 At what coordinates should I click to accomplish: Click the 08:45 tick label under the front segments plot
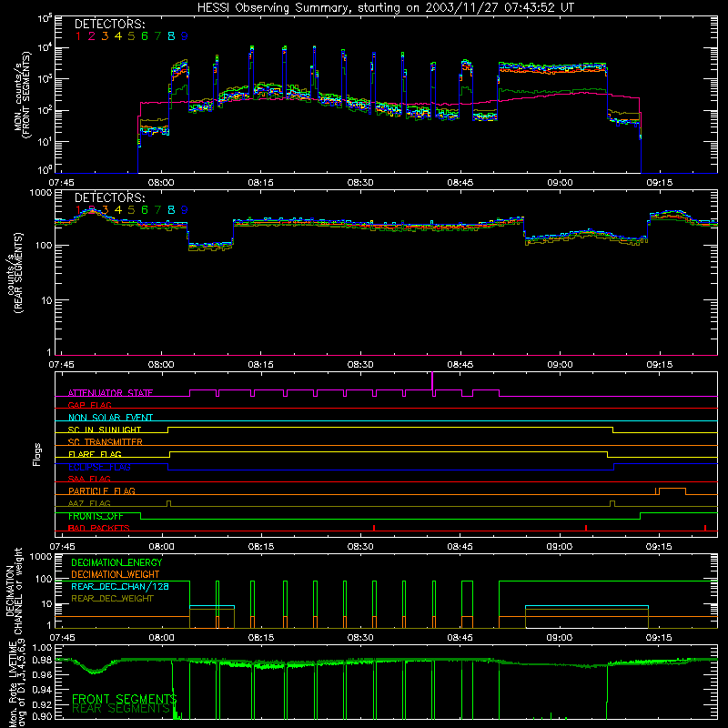460,183
